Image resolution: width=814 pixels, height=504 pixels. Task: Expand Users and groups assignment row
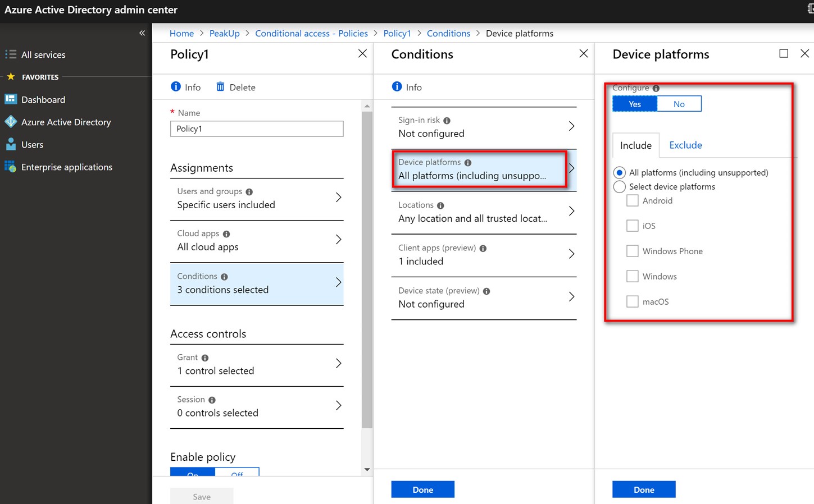pyautogui.click(x=257, y=199)
